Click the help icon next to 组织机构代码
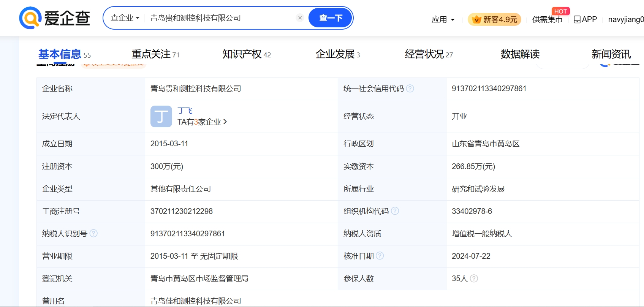The height and width of the screenshot is (307, 644). 395,211
